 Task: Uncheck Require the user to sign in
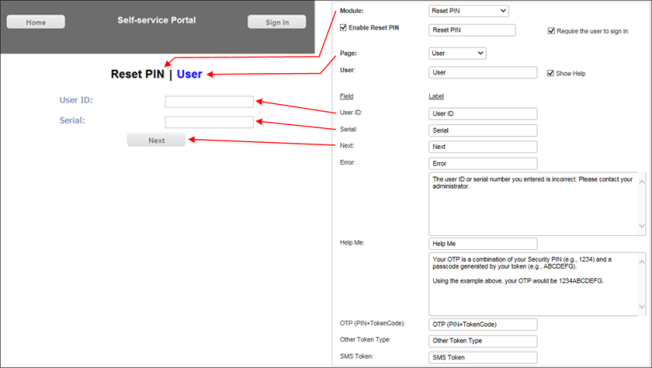pyautogui.click(x=551, y=31)
